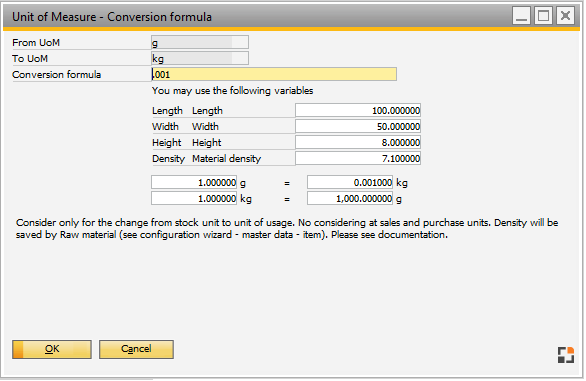586x381 pixels.
Task: Click the 'Height' variable name
Action: pos(167,143)
